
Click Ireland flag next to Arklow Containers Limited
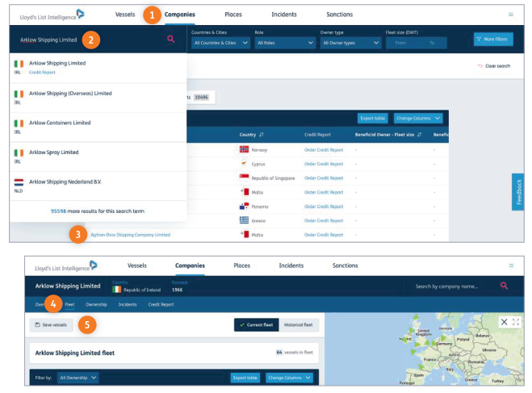click(x=19, y=123)
